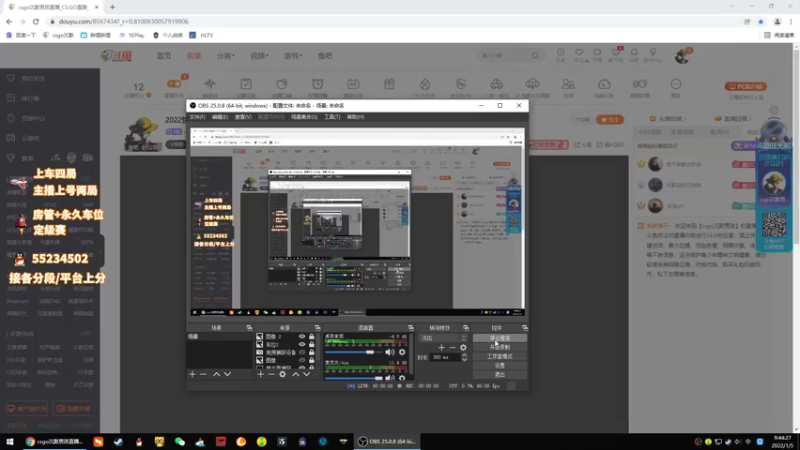Toggle lock on video capture device source
Viewport: 800px width, 450px height.
(x=312, y=352)
